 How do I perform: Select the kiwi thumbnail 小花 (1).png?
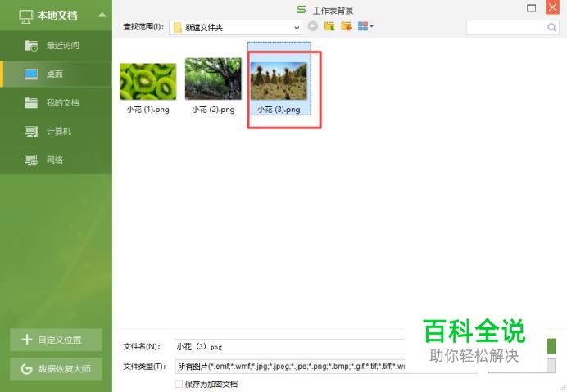click(148, 82)
